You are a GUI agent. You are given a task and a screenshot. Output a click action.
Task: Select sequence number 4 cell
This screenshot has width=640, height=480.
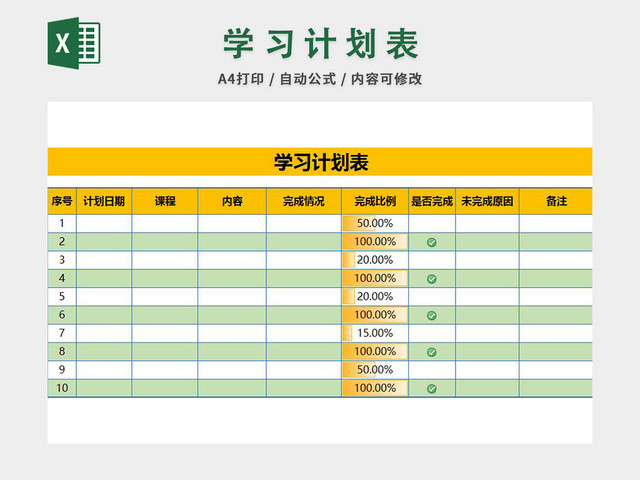(x=62, y=278)
